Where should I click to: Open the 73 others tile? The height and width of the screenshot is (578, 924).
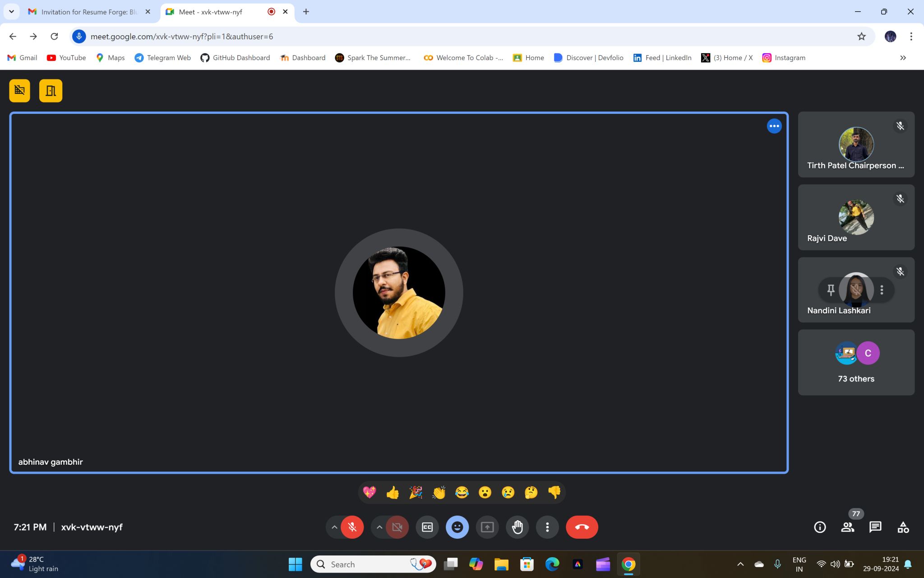(856, 362)
